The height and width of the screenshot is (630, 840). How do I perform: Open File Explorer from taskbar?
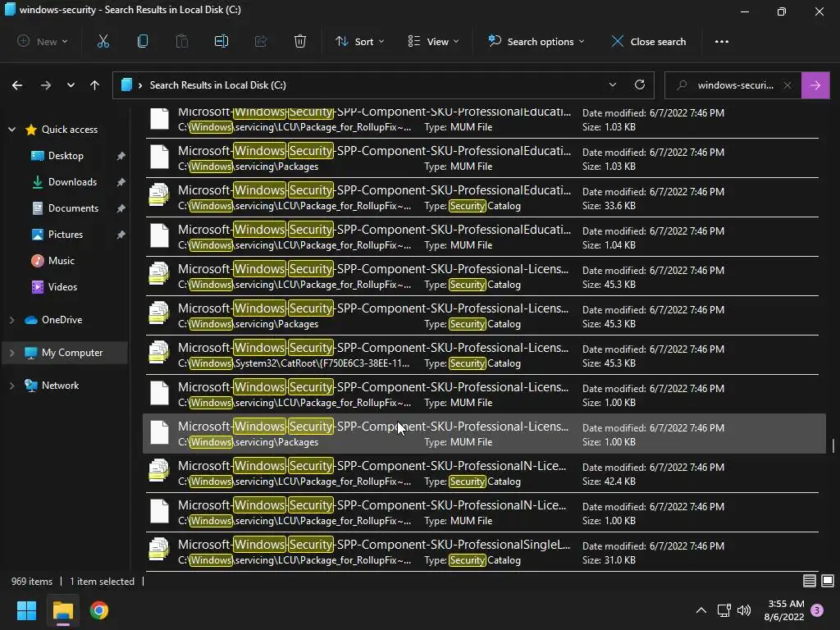pyautogui.click(x=62, y=610)
